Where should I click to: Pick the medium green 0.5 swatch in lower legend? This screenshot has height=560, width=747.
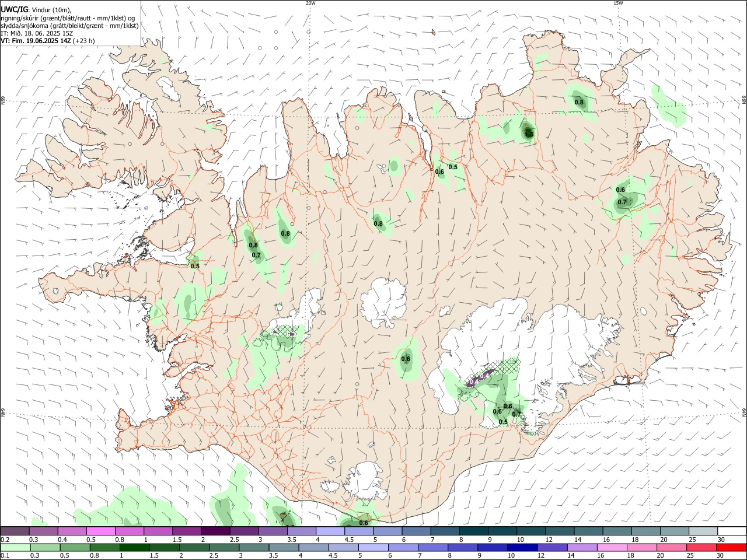[x=75, y=548]
